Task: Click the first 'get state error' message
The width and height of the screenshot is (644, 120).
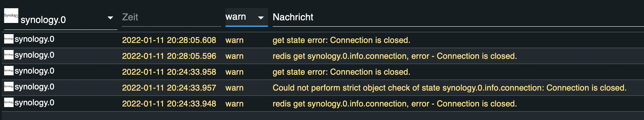Action: (341, 40)
